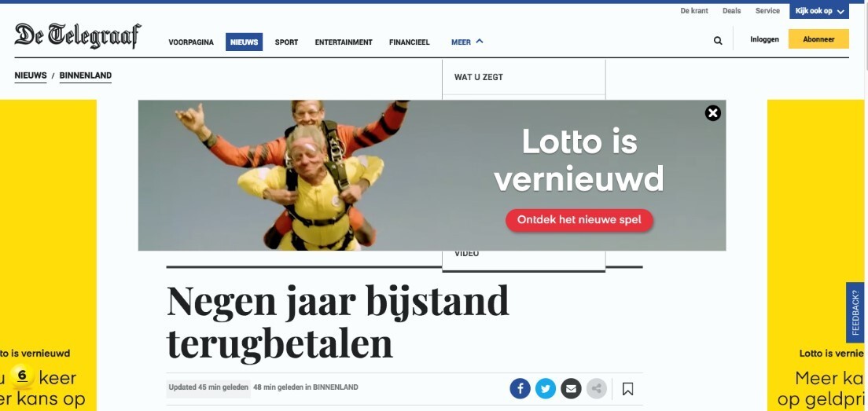868x411 pixels.
Task: Click the Abonneer button
Action: pyautogui.click(x=818, y=39)
